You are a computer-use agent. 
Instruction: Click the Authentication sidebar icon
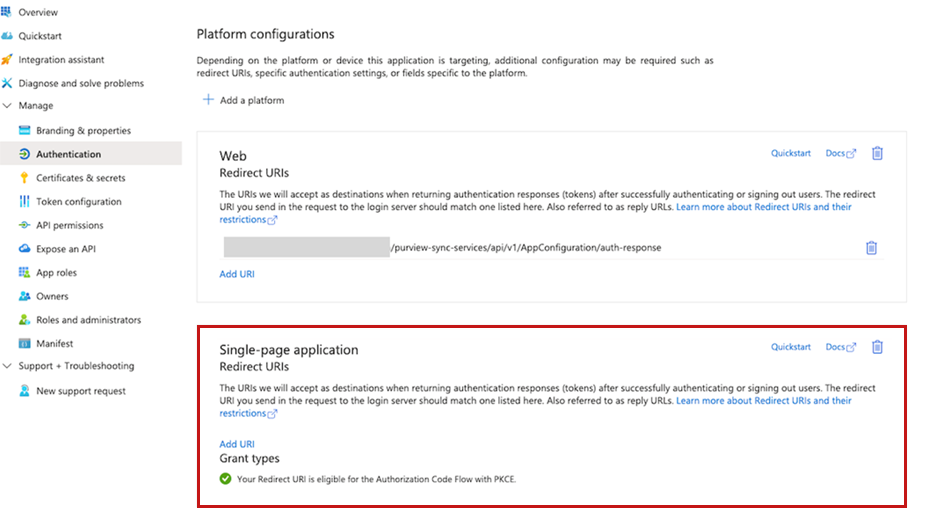tap(24, 154)
